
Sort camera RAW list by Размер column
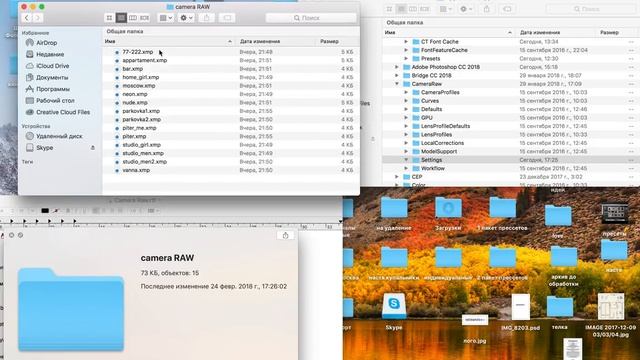[x=337, y=41]
